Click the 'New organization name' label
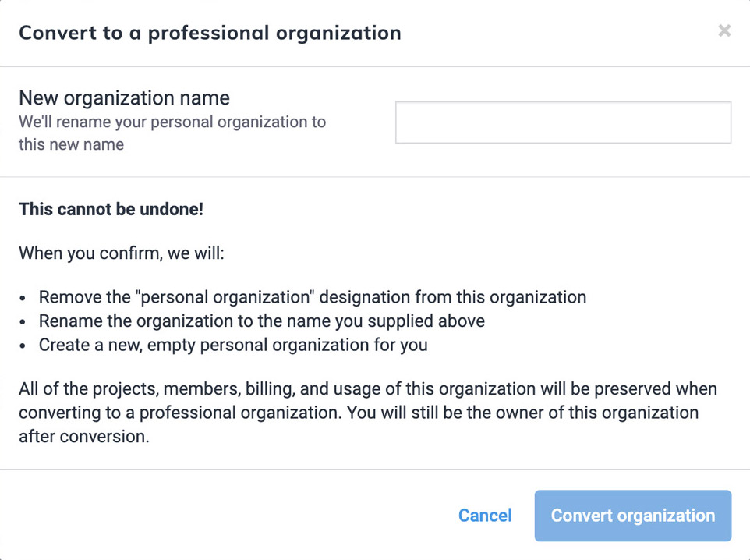Screen dimensions: 750x560 [x=124, y=97]
